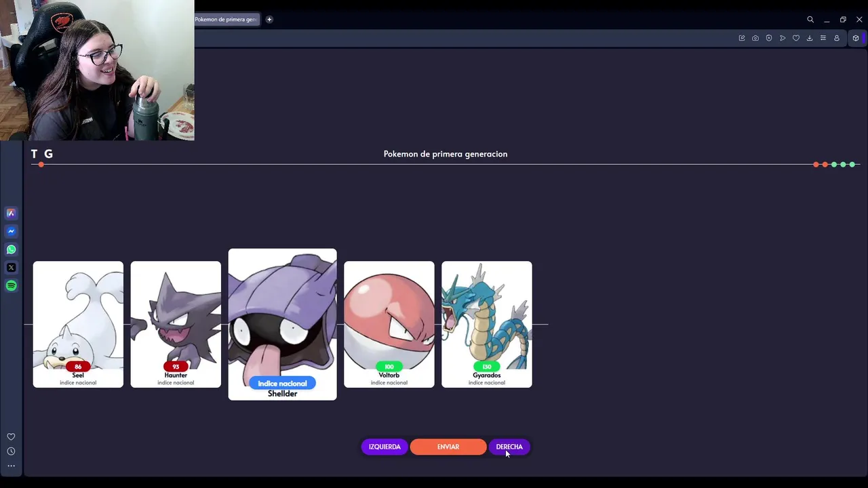868x488 pixels.
Task: Select the Pokemon de primera generacion tab
Action: coord(226,20)
